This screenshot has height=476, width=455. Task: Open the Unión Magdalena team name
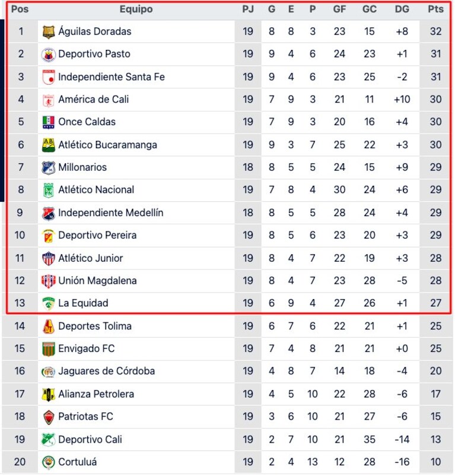(97, 281)
